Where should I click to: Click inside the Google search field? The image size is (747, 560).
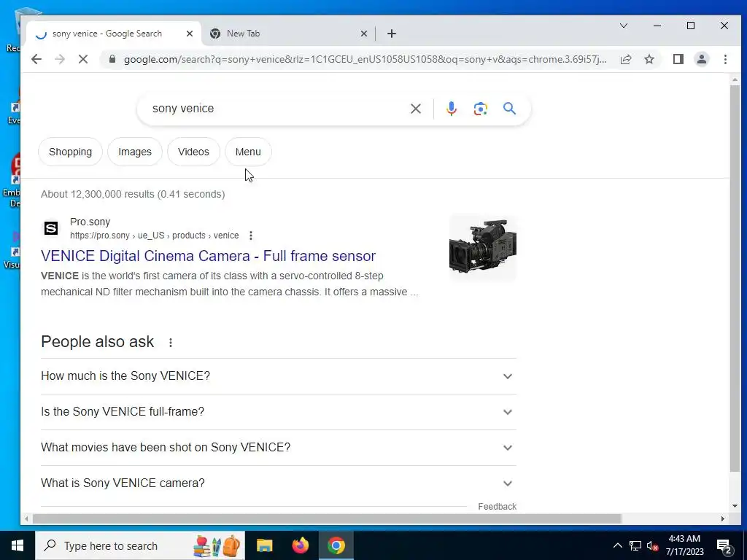pyautogui.click(x=276, y=109)
